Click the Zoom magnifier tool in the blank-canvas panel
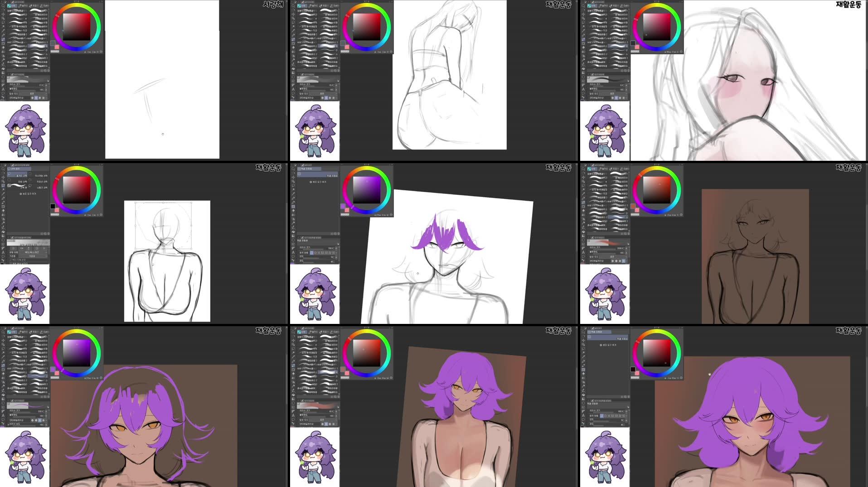The image size is (868, 487). 3,6
